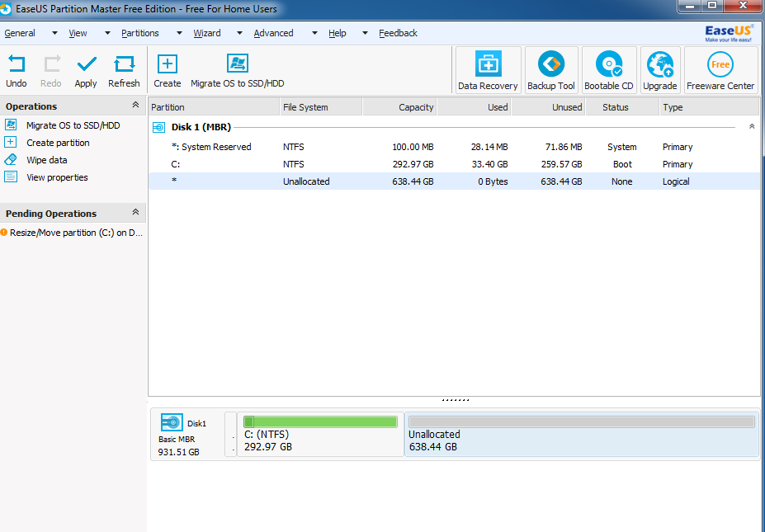Select the Unallocated 638.44 GB row in list
Screen dimensions: 765x532
(x=454, y=181)
